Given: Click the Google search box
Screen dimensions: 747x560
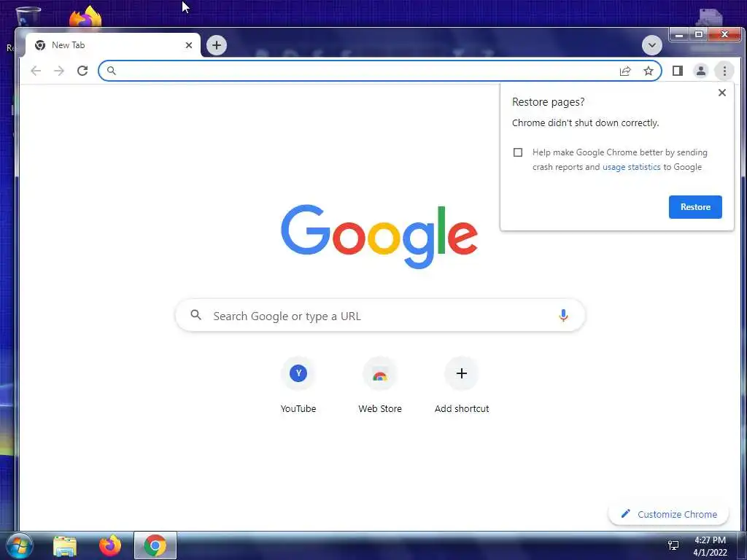Looking at the screenshot, I should 380,315.
